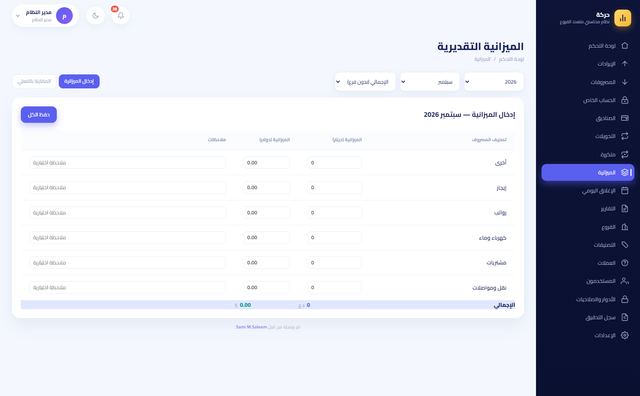This screenshot has height=396, width=640.
Task: Click notes field for رواتب row
Action: pos(127,213)
